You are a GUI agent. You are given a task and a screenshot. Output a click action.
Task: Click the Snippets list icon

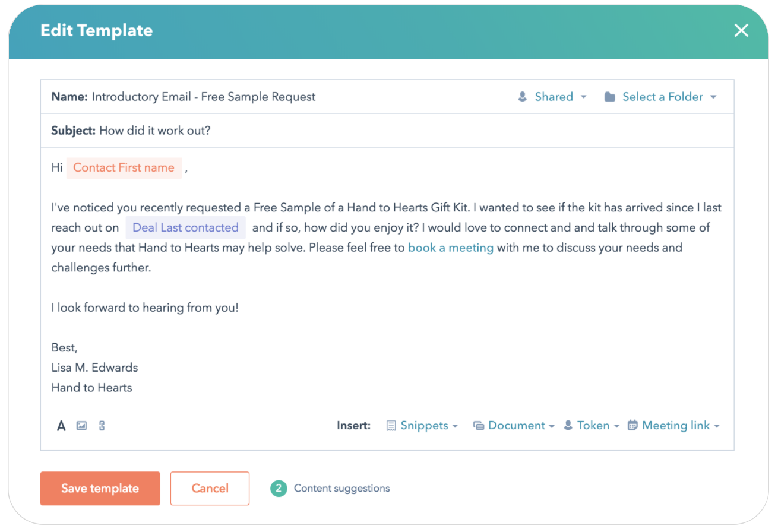(x=391, y=425)
